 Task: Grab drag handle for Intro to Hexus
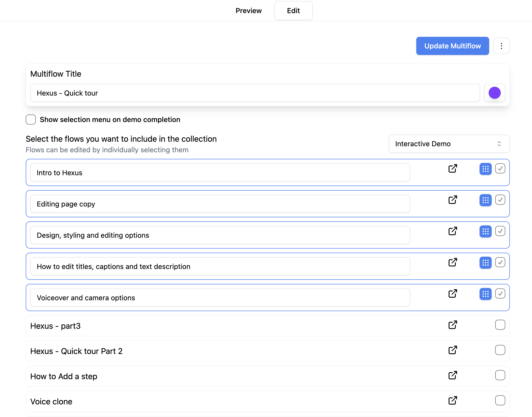pyautogui.click(x=486, y=169)
